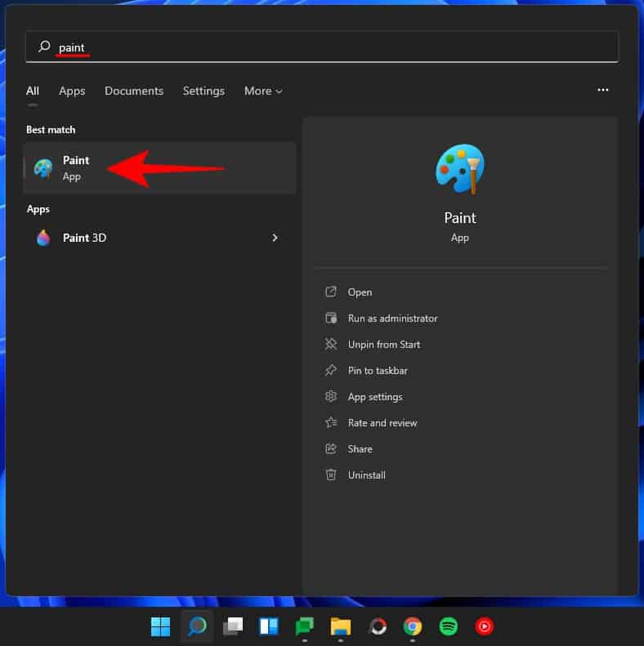Click the large Paint icon in preview pane
This screenshot has height=646, width=644.
click(x=459, y=169)
